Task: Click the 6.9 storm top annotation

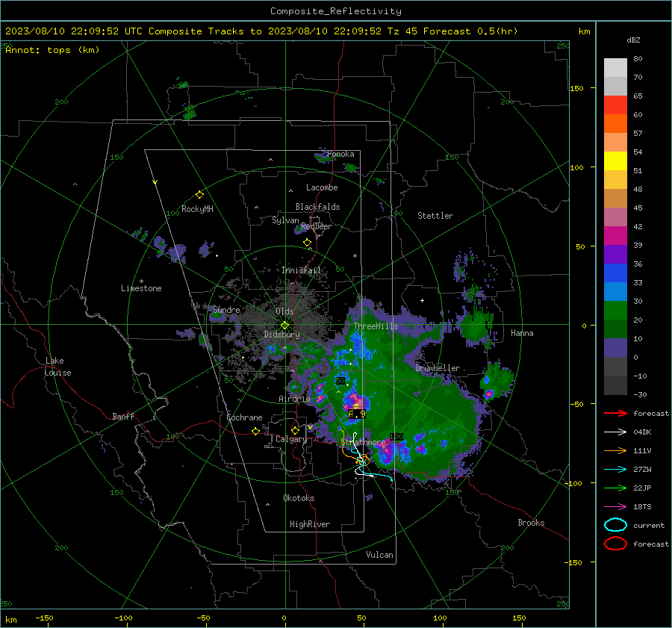Action: [x=357, y=414]
